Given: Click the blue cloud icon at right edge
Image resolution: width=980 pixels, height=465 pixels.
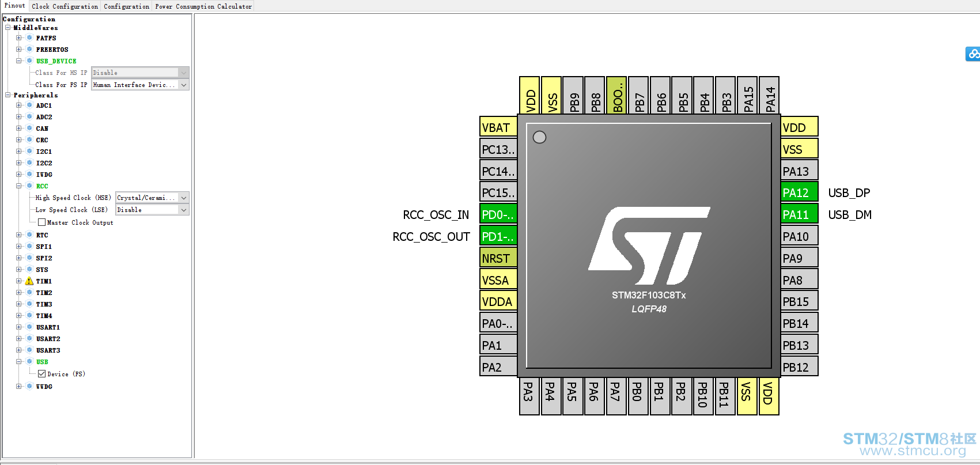Looking at the screenshot, I should click(x=973, y=54).
